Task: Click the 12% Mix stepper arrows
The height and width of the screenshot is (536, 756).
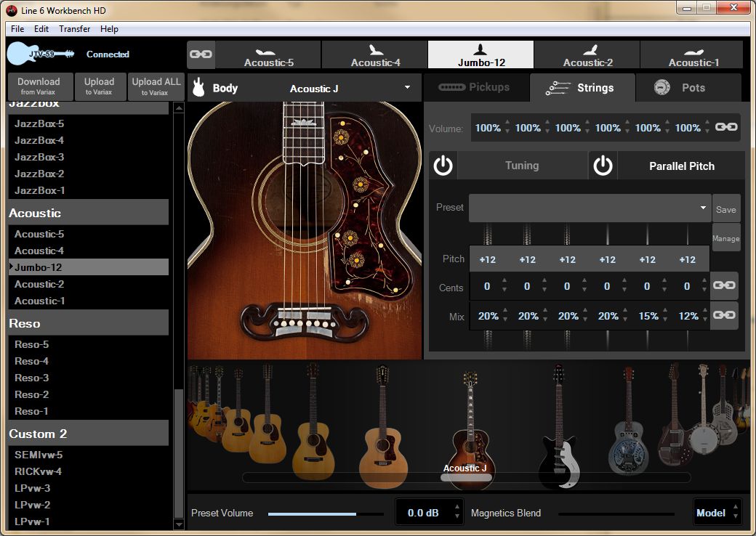Action: click(705, 315)
